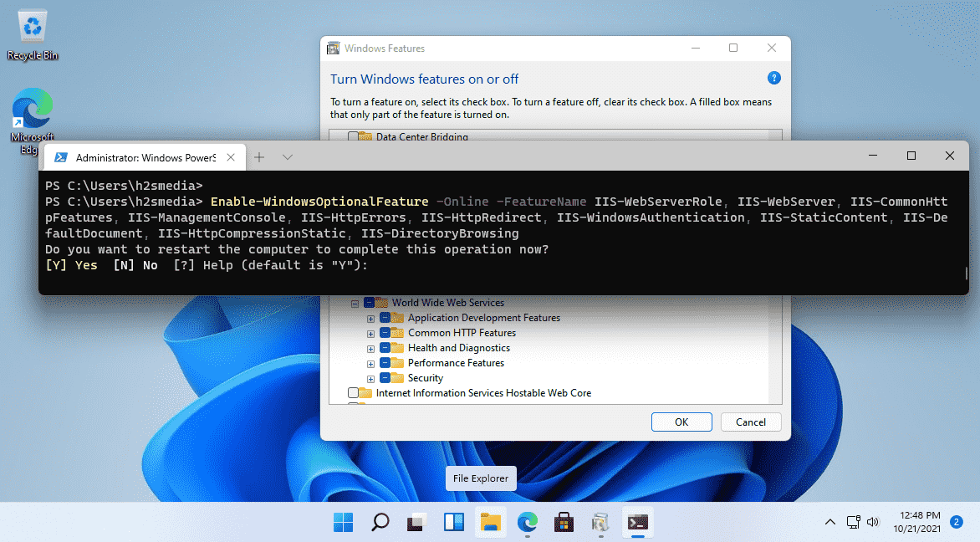Toggle Internet Information Services Hostable Web Core checkbox
Viewport: 980px width, 542px height.
click(x=353, y=392)
